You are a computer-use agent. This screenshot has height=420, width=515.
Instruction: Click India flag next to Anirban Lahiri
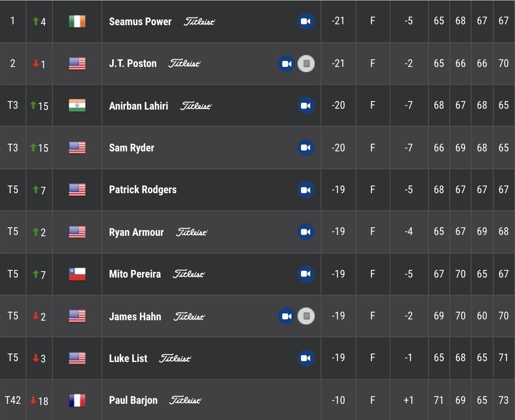(x=77, y=106)
